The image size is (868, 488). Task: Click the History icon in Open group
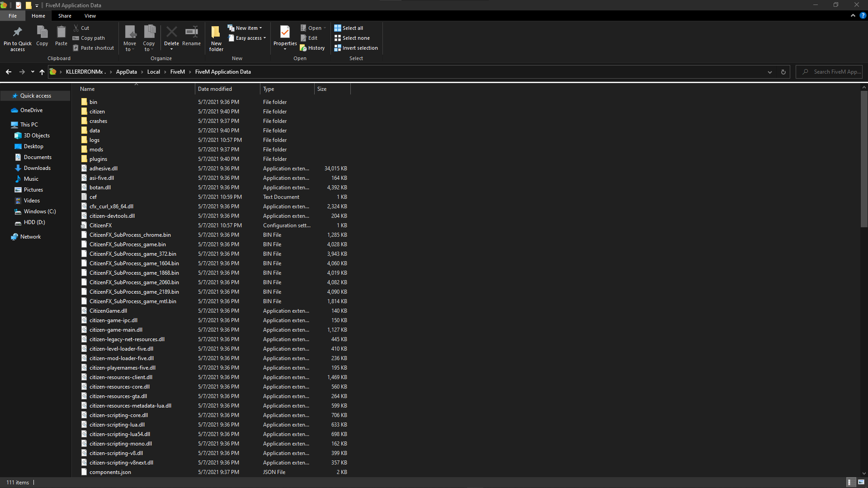(x=312, y=48)
